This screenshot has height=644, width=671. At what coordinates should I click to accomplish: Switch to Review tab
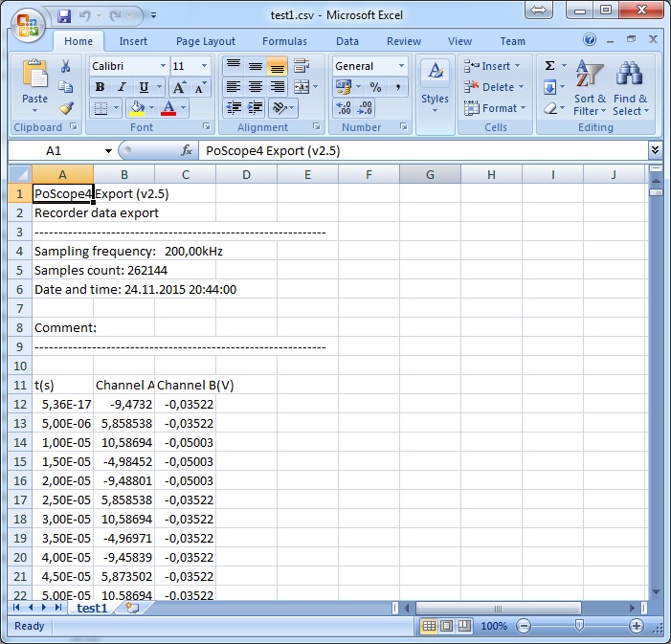tap(404, 41)
